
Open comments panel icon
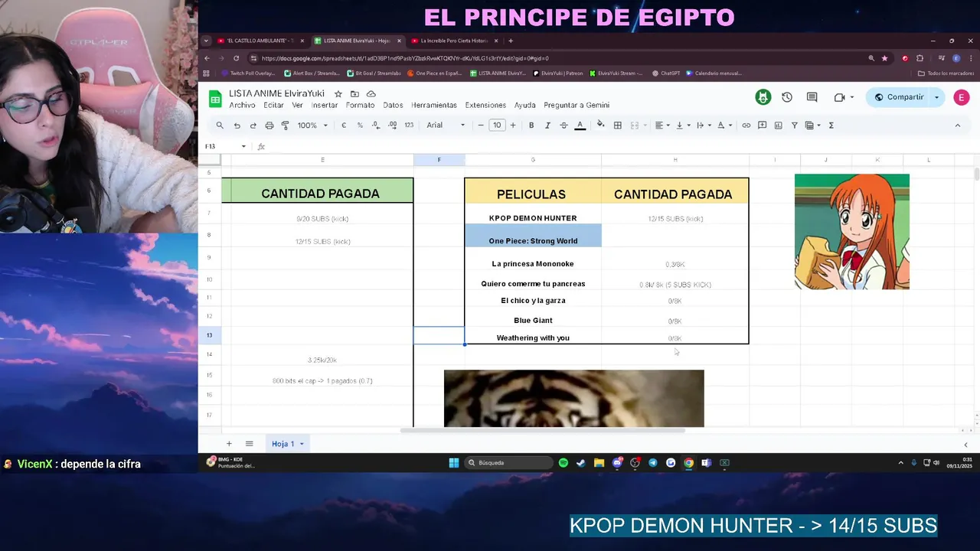coord(812,97)
